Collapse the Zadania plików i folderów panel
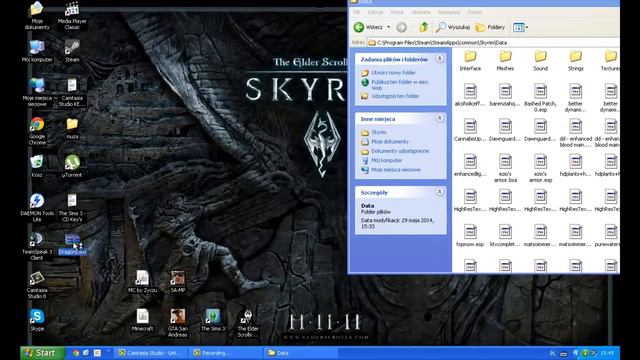The height and width of the screenshot is (360, 640). (x=440, y=59)
